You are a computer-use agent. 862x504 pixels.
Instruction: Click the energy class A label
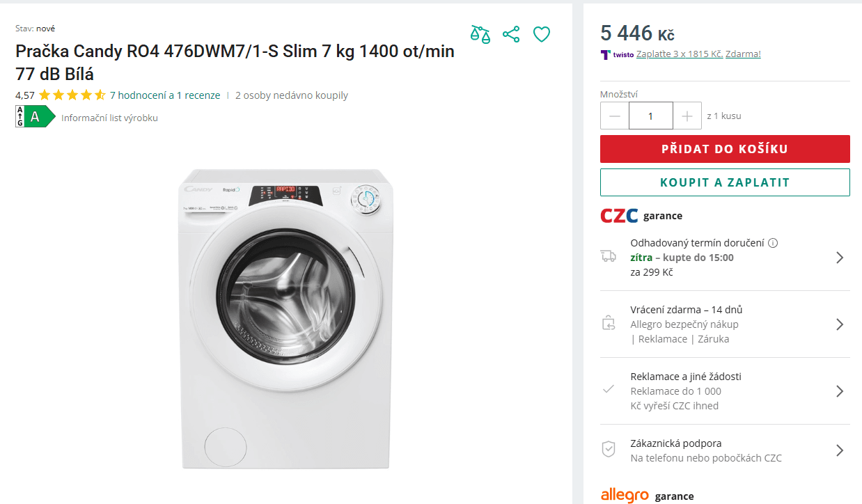pos(36,117)
